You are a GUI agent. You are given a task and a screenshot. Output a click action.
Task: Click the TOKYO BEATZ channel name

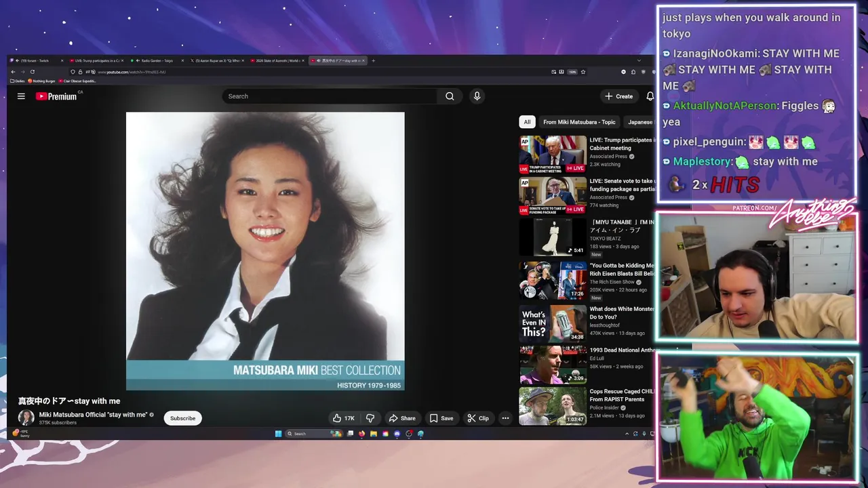tap(605, 239)
